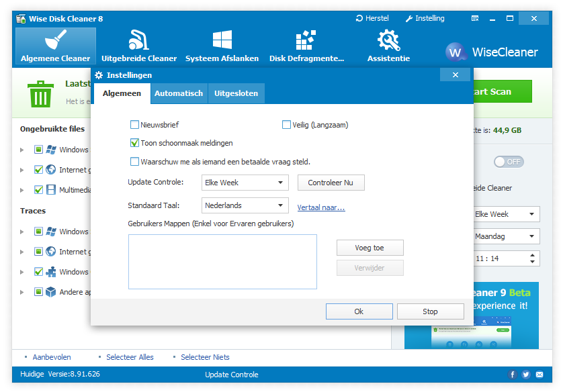Open the feedback menu icon in title bar
561x392 pixels.
tap(475, 19)
